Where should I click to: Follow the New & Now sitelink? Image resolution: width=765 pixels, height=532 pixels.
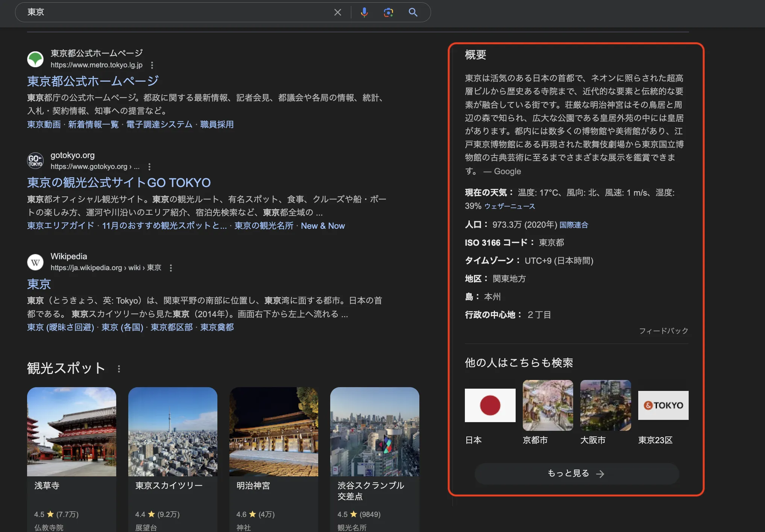point(323,226)
